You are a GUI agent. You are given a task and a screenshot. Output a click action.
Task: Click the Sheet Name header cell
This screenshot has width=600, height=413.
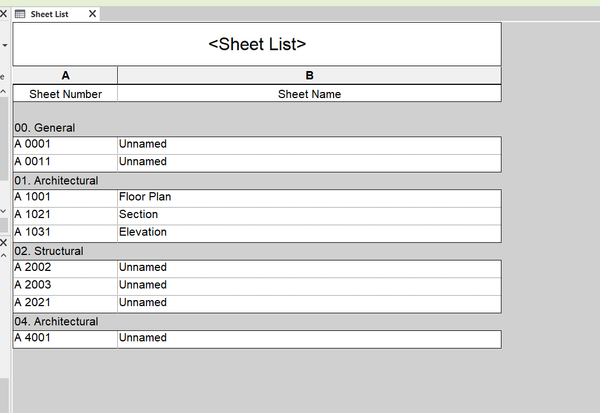pyautogui.click(x=309, y=94)
